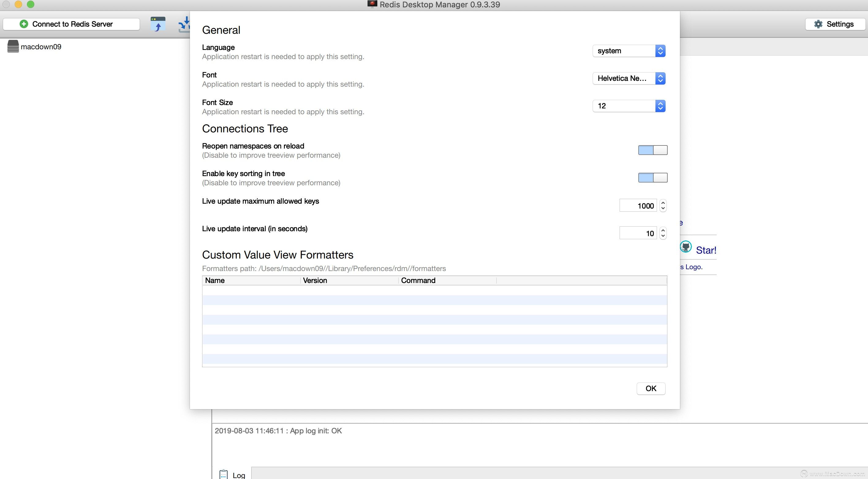Click the maximum allowed keys field showing 1000
Image resolution: width=868 pixels, height=479 pixels.
638,206
